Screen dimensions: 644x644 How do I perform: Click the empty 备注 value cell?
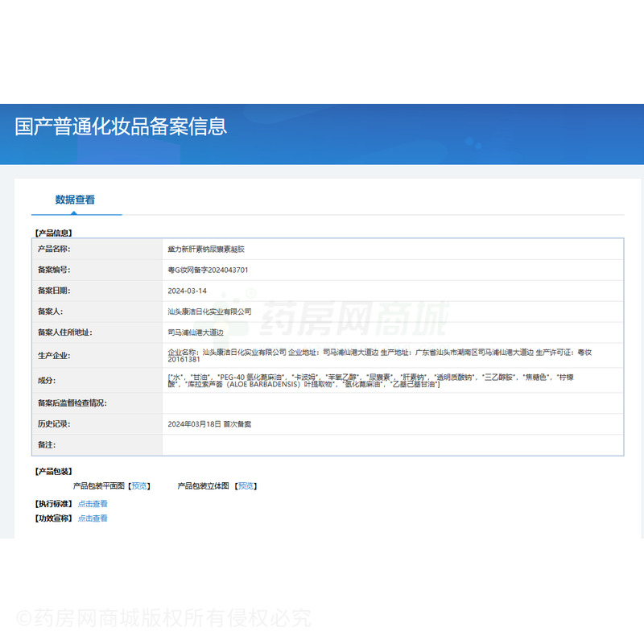point(392,444)
